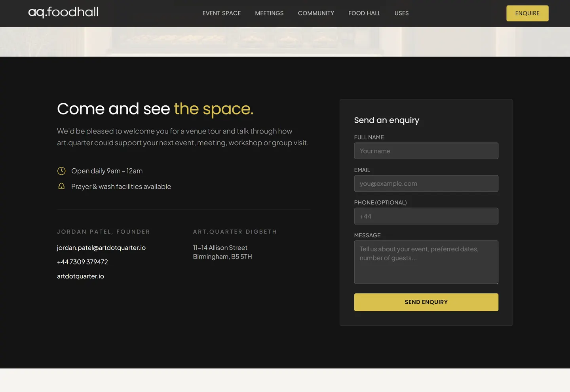Screen dimensions: 570x392
Task: Click the 11–14 Allison Street address
Action: (x=220, y=248)
